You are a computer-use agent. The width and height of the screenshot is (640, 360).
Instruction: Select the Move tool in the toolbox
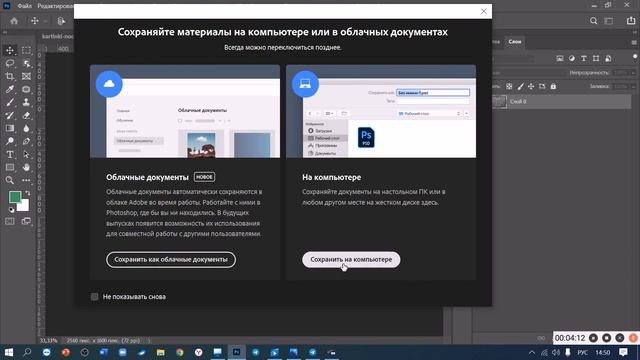click(10, 50)
